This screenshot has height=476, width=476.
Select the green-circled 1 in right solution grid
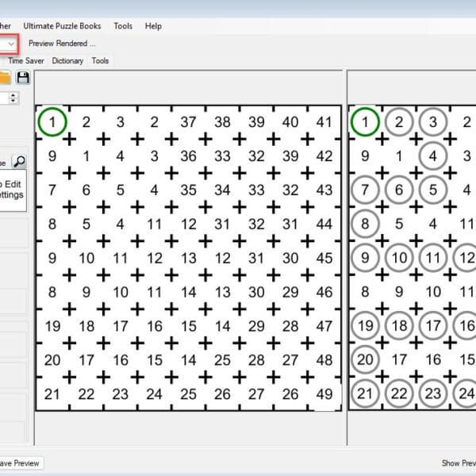tap(365, 122)
